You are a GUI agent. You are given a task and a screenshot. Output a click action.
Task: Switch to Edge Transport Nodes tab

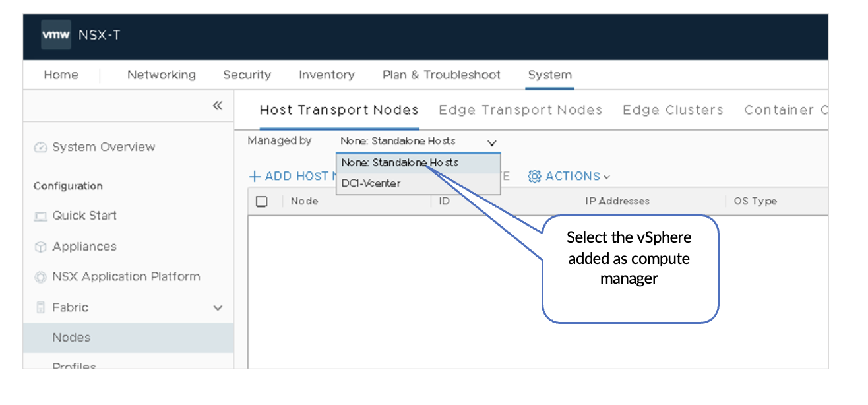[520, 110]
